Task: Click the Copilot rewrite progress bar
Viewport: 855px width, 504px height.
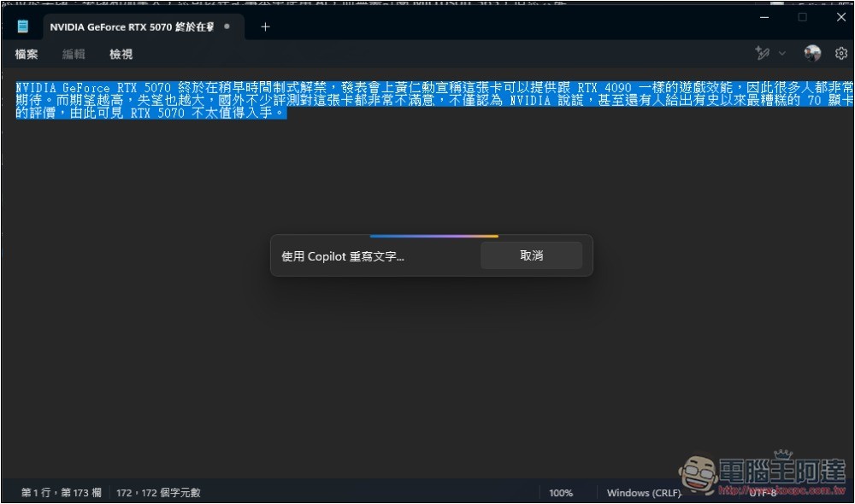Action: pos(434,236)
